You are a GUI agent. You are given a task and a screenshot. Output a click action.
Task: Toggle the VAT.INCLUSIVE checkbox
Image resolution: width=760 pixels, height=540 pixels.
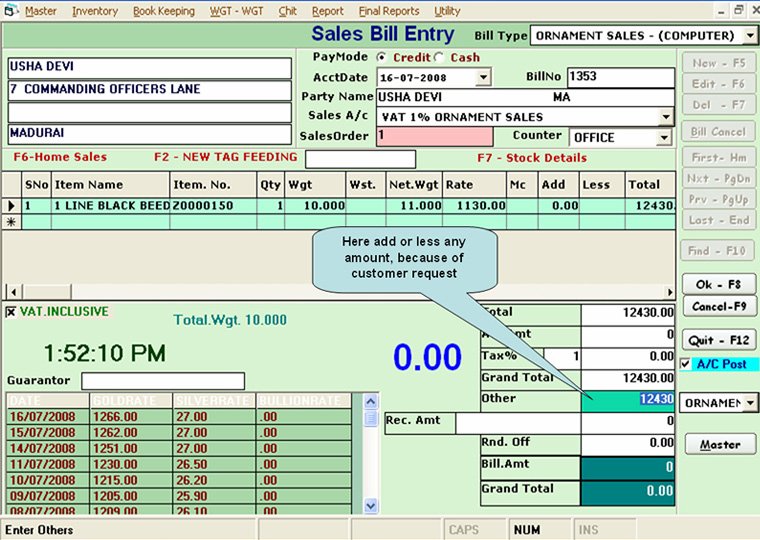tap(11, 312)
